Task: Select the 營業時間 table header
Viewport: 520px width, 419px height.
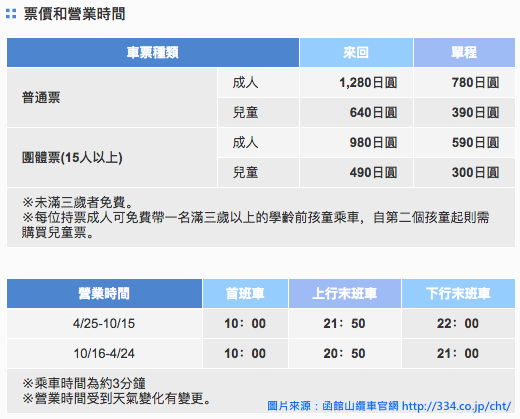Action: 104,294
